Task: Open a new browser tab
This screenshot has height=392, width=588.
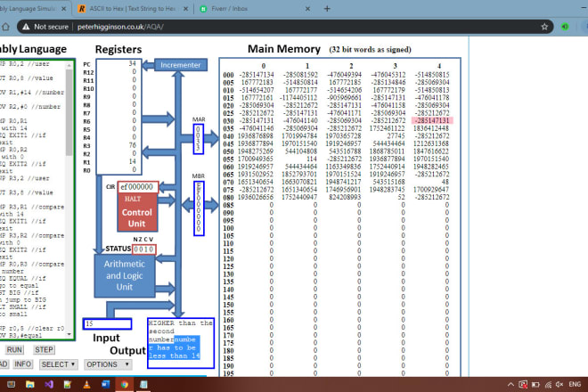Action: (x=327, y=9)
